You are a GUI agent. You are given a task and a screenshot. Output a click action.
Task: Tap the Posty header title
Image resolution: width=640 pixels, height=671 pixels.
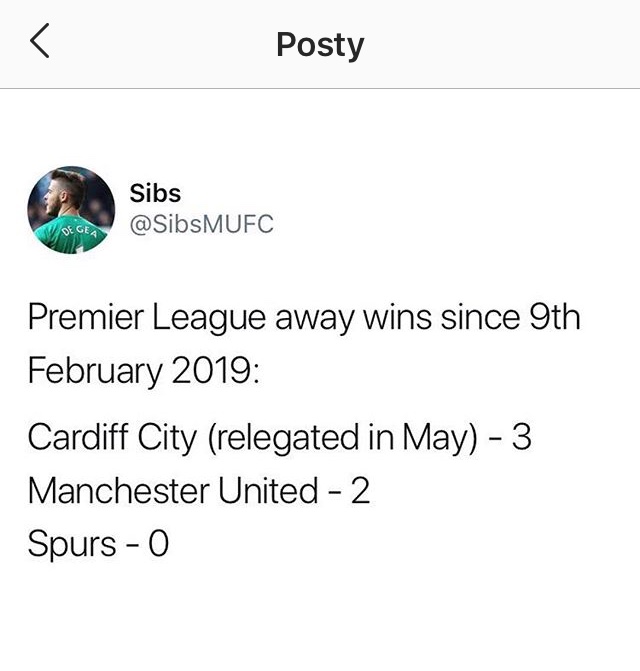(x=320, y=45)
